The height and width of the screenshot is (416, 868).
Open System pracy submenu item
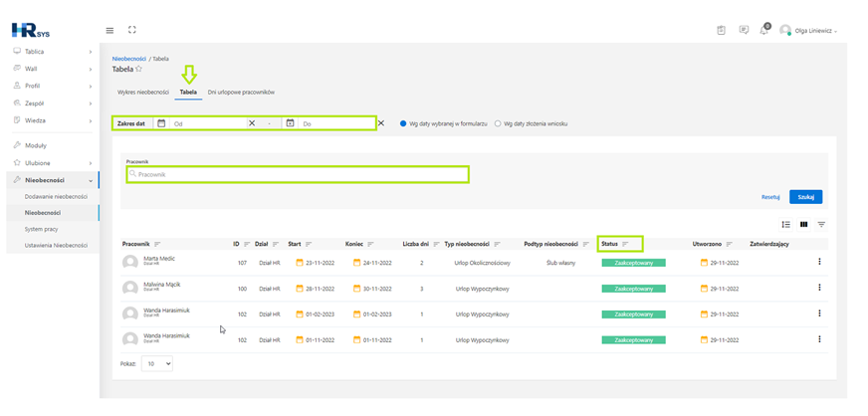42,229
